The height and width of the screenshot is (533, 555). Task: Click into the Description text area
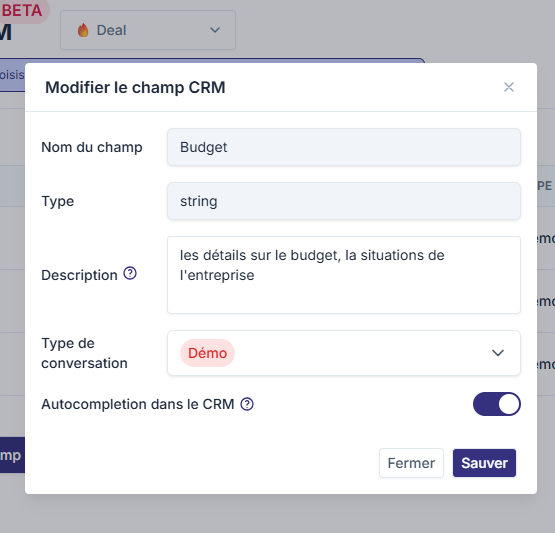(344, 275)
